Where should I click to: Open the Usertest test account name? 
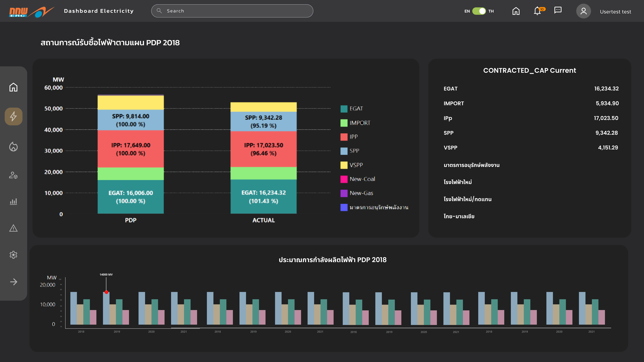615,12
